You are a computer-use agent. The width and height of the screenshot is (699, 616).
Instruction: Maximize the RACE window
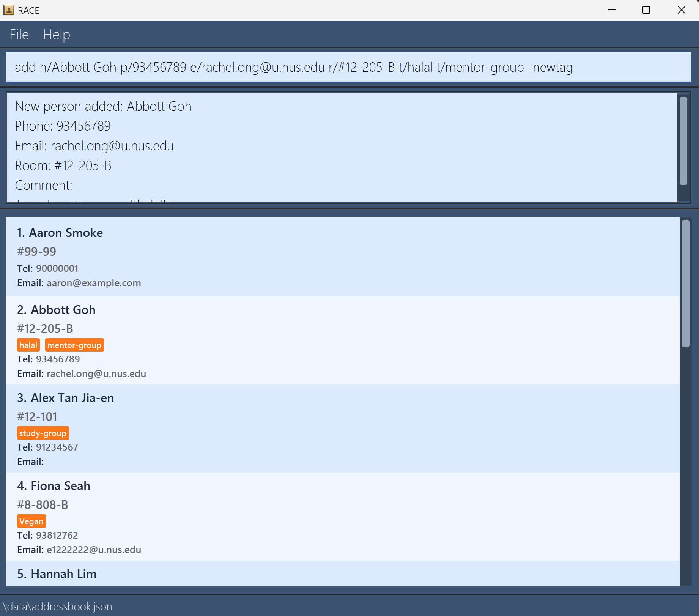[x=646, y=10]
